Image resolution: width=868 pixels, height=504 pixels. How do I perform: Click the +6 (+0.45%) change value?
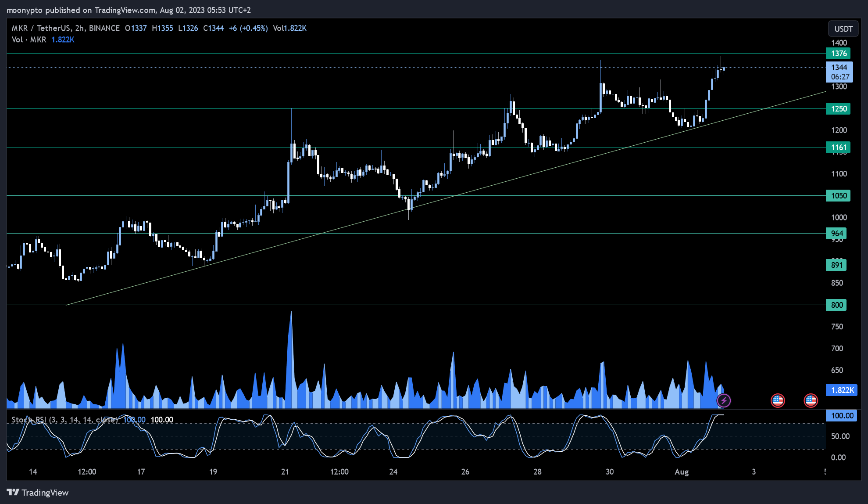248,28
